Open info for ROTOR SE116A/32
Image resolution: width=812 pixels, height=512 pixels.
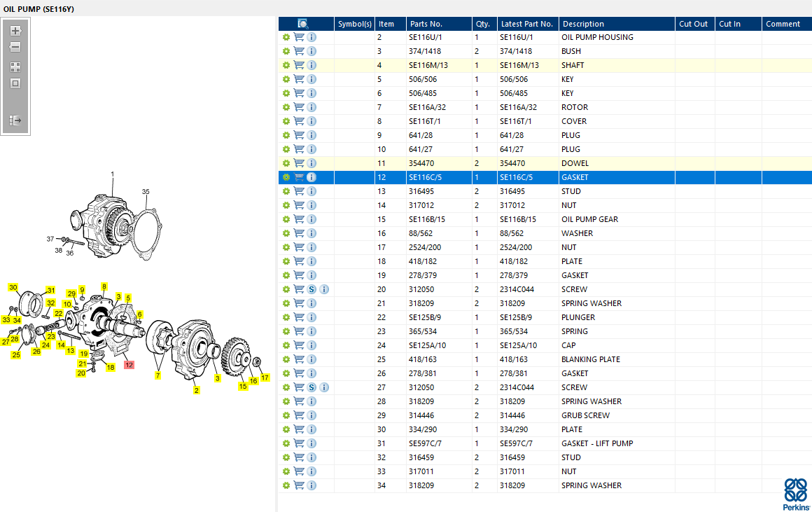[311, 107]
